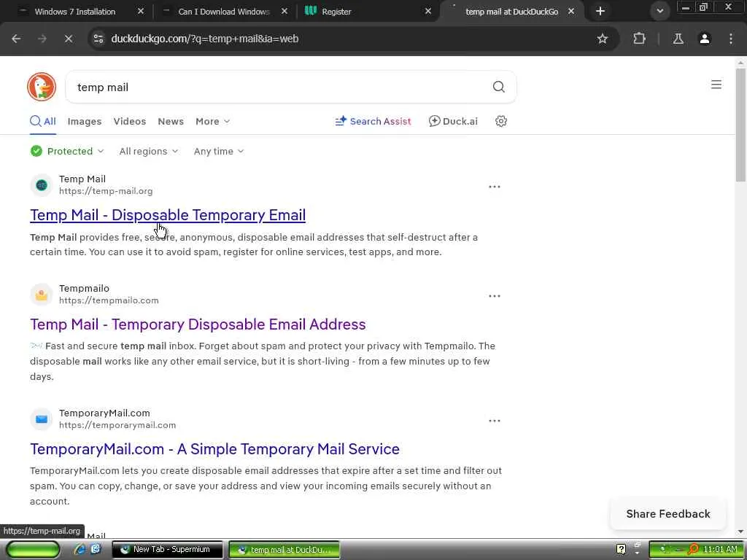Switch to News results

171,122
